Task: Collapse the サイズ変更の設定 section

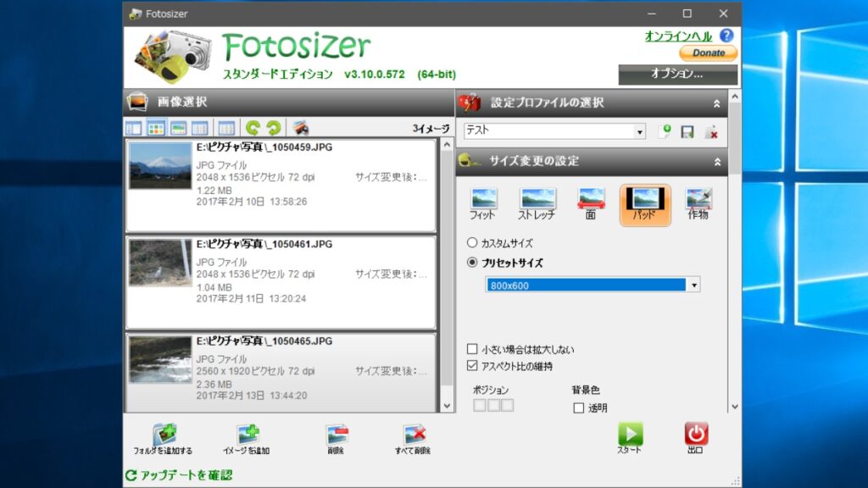Action: pyautogui.click(x=717, y=162)
